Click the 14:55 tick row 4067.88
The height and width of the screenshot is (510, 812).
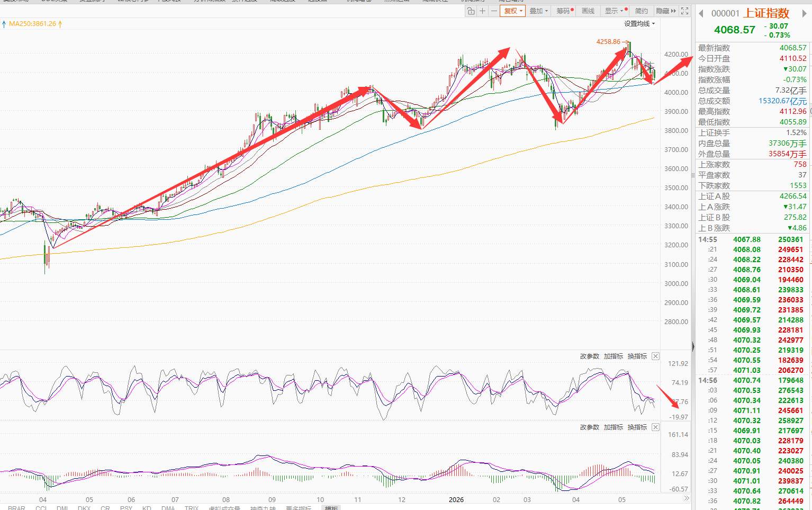(x=752, y=239)
